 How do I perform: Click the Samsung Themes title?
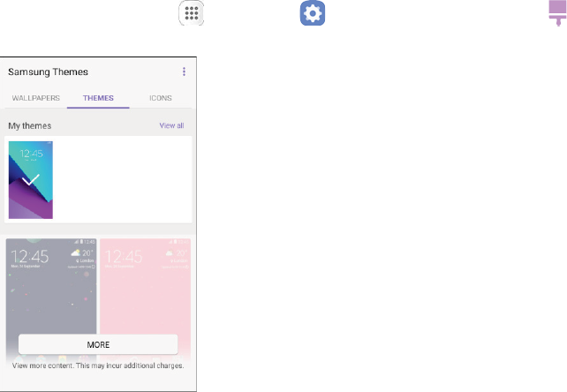(48, 72)
